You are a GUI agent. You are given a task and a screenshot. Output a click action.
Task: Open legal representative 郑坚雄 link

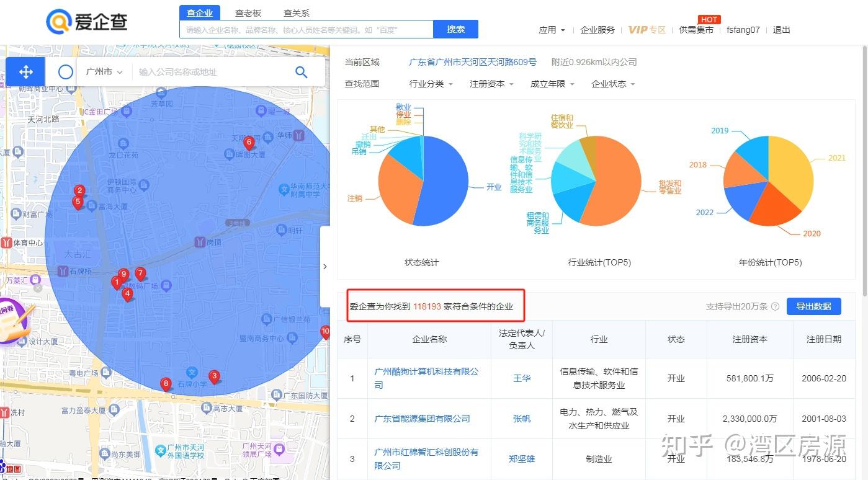pos(522,459)
